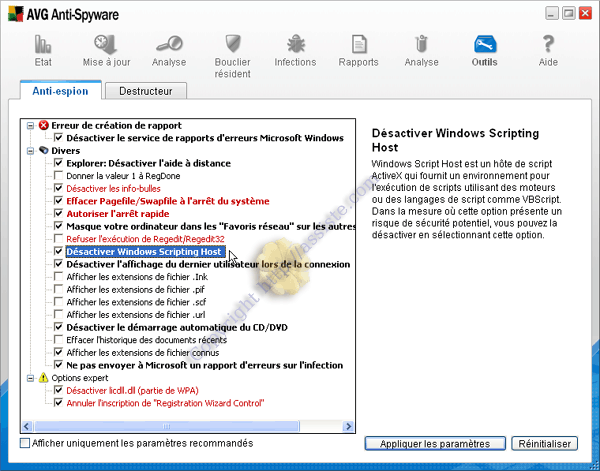Uncheck Afficher les extensions de fichier connus
The width and height of the screenshot is (600, 471).
(x=58, y=352)
